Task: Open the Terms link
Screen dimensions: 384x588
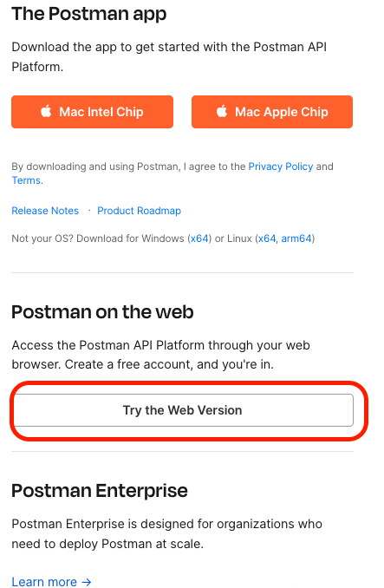Action: click(26, 180)
